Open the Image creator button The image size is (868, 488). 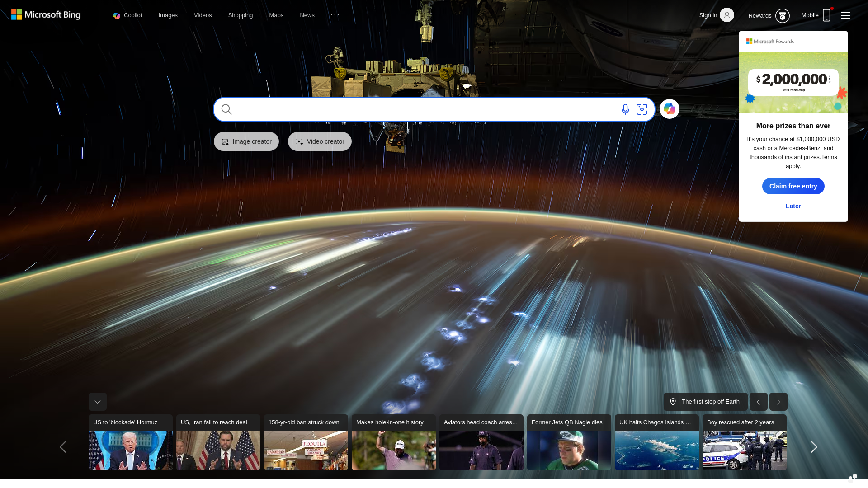point(246,141)
